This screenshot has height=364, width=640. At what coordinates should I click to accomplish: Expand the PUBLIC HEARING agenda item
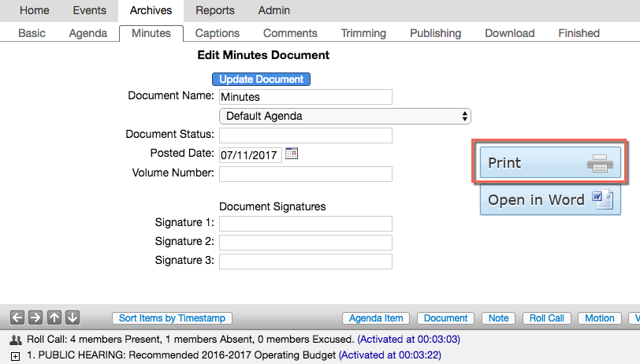(x=16, y=356)
